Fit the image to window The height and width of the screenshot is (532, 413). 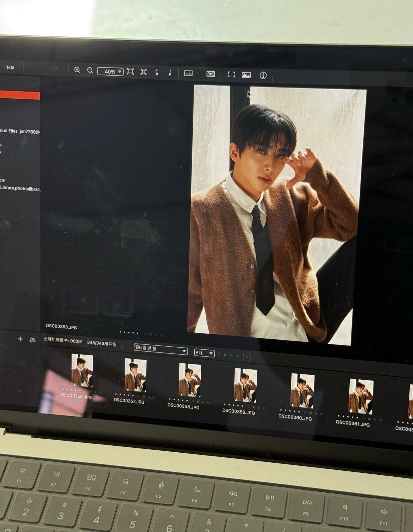pos(130,72)
